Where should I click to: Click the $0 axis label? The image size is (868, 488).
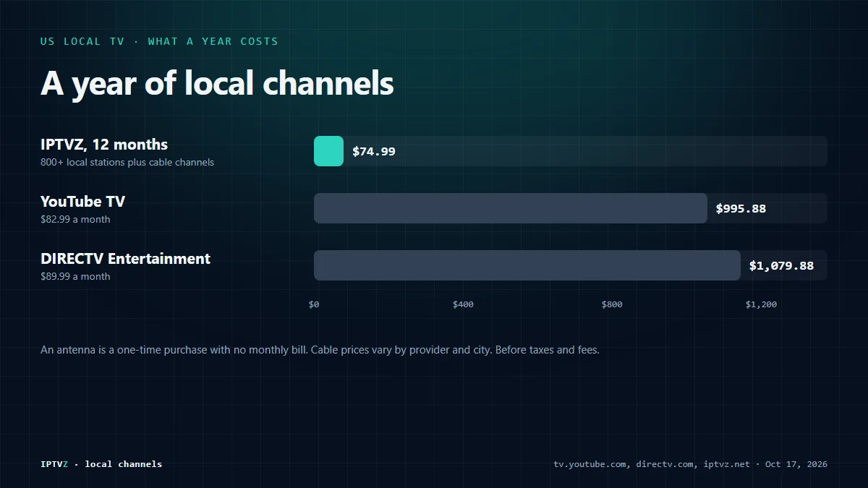[x=314, y=304]
